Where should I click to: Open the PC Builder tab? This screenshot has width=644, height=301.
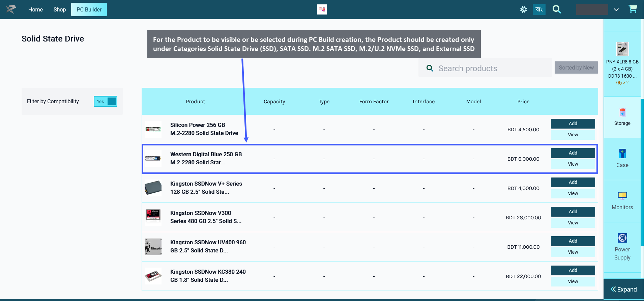point(89,9)
